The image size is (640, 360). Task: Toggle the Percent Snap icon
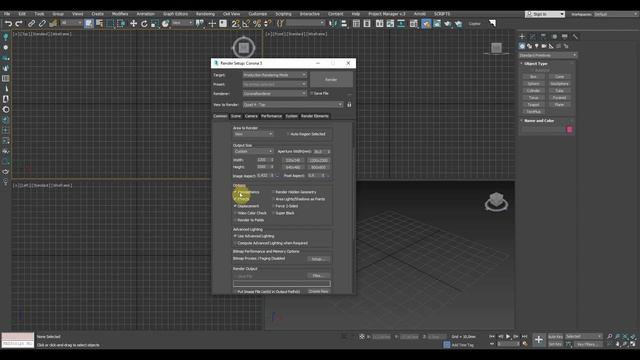pyautogui.click(x=257, y=24)
